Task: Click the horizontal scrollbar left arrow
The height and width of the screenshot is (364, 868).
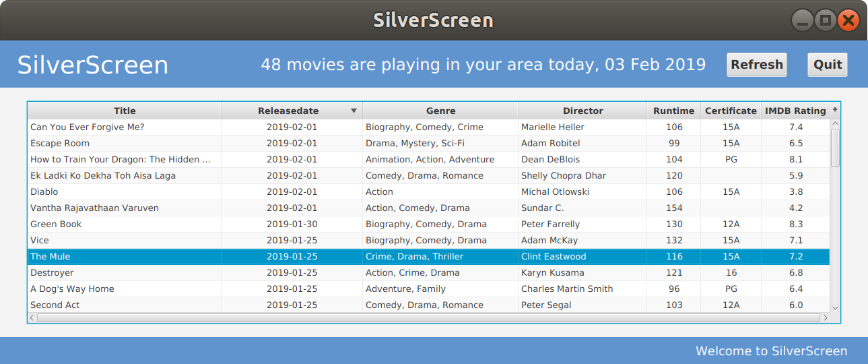Action: (x=32, y=317)
